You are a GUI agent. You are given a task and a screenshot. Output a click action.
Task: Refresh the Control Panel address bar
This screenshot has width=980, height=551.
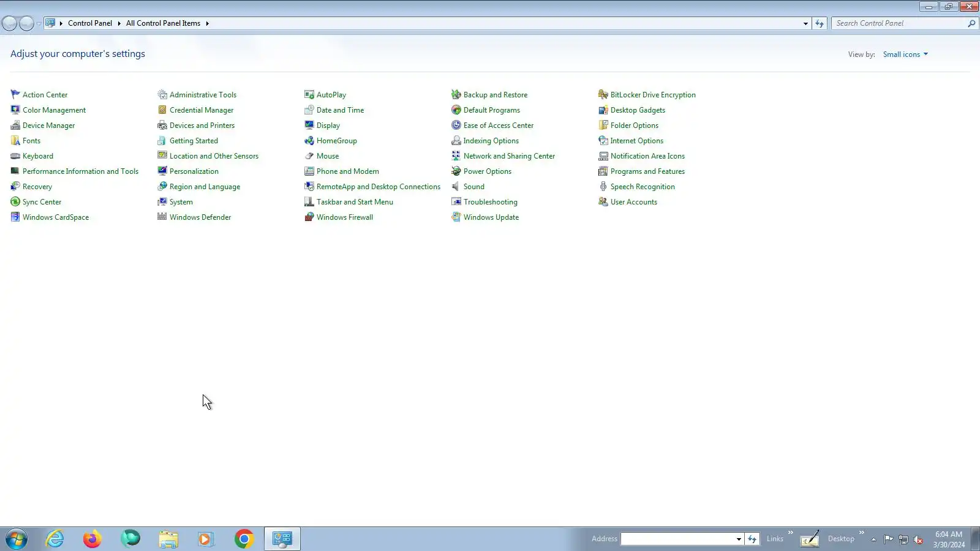[820, 24]
